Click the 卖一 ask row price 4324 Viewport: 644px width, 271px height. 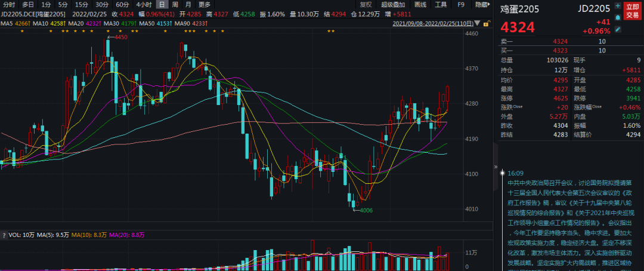560,42
